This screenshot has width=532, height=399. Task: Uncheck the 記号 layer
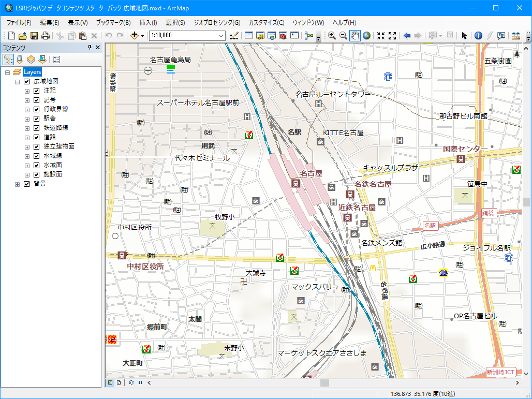(37, 100)
